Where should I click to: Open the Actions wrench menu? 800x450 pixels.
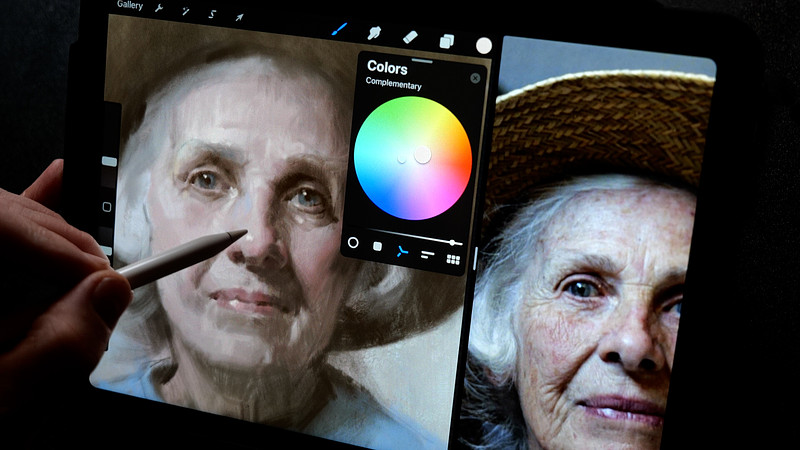159,8
